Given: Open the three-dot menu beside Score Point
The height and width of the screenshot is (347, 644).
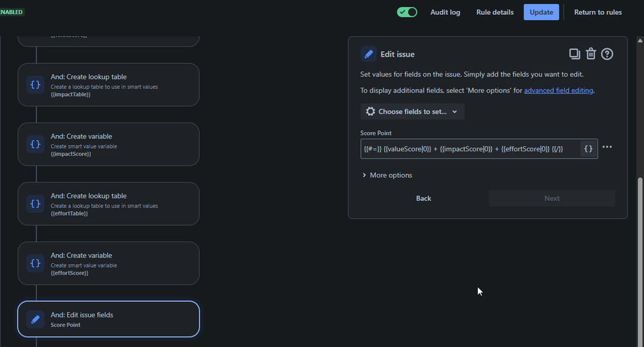Looking at the screenshot, I should [x=607, y=147].
